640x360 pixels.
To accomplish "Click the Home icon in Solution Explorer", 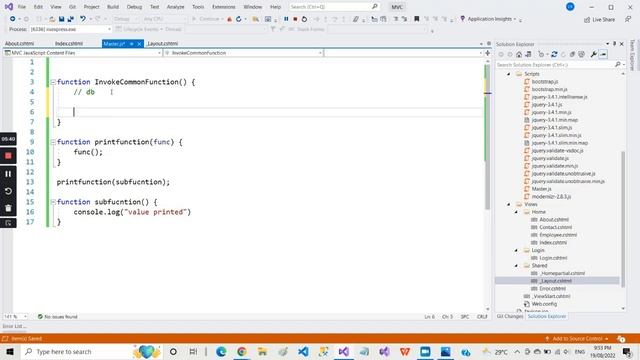I will [519, 54].
